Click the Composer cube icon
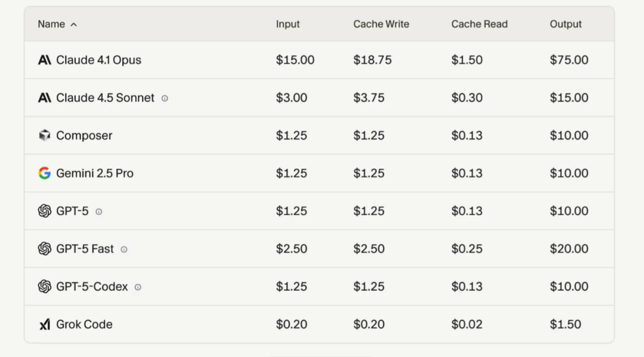 click(44, 135)
